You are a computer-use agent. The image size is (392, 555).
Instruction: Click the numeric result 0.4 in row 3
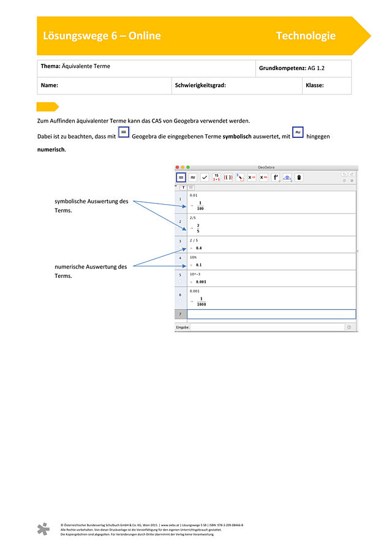click(199, 248)
